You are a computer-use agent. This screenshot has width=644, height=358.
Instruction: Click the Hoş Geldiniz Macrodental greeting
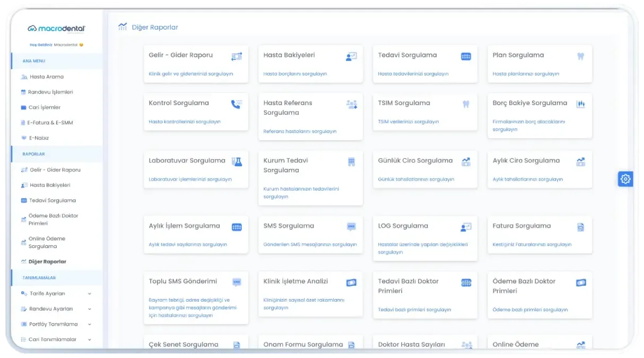tap(56, 45)
